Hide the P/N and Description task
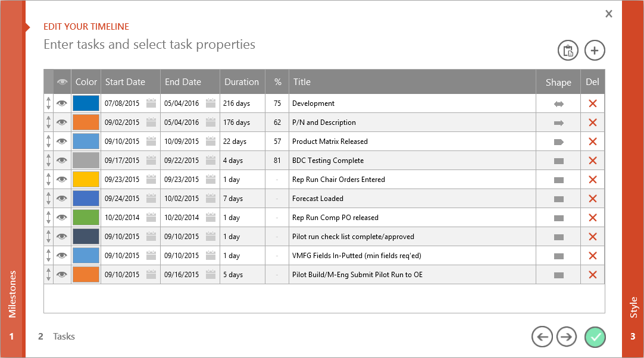The image size is (644, 358). pyautogui.click(x=62, y=123)
